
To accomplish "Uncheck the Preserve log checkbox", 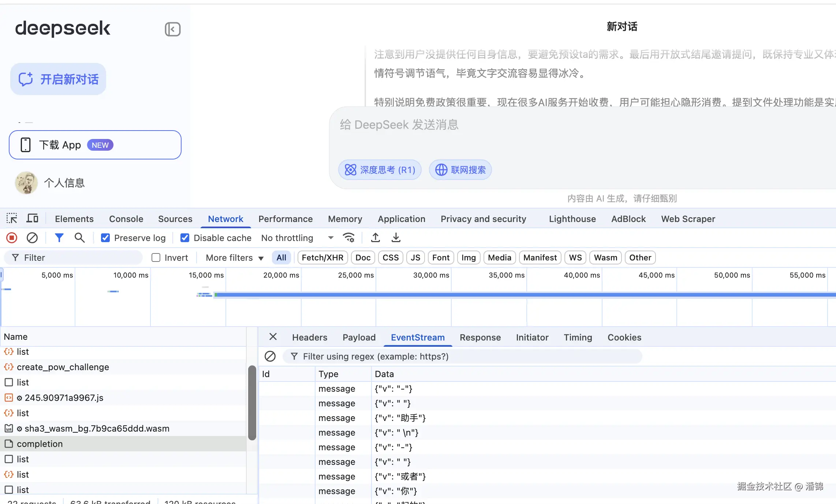I will click(105, 238).
